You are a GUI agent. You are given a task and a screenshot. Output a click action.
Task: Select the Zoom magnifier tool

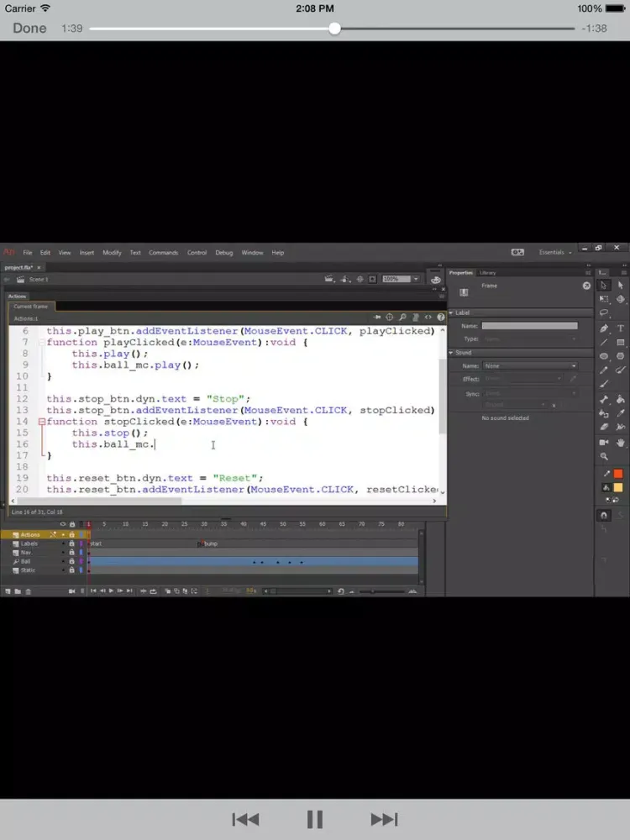tap(604, 456)
